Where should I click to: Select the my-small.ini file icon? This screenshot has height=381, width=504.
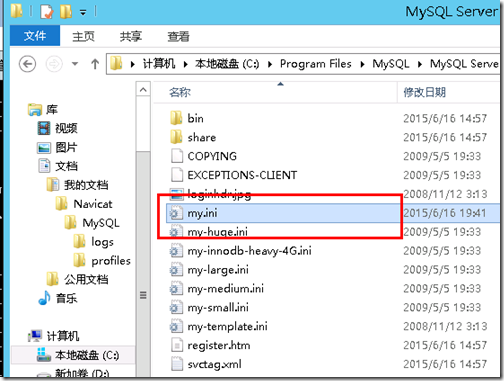176,307
